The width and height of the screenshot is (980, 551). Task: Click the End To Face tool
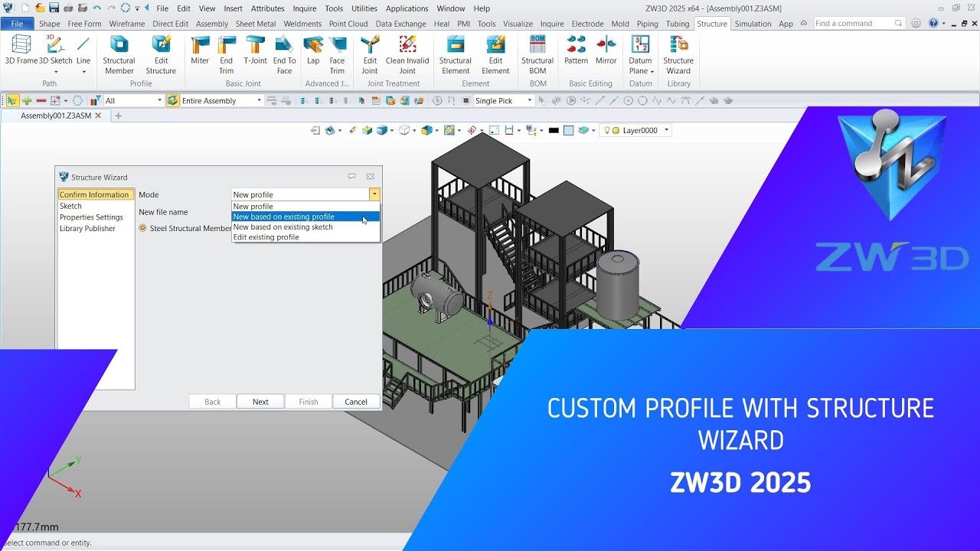click(x=284, y=55)
